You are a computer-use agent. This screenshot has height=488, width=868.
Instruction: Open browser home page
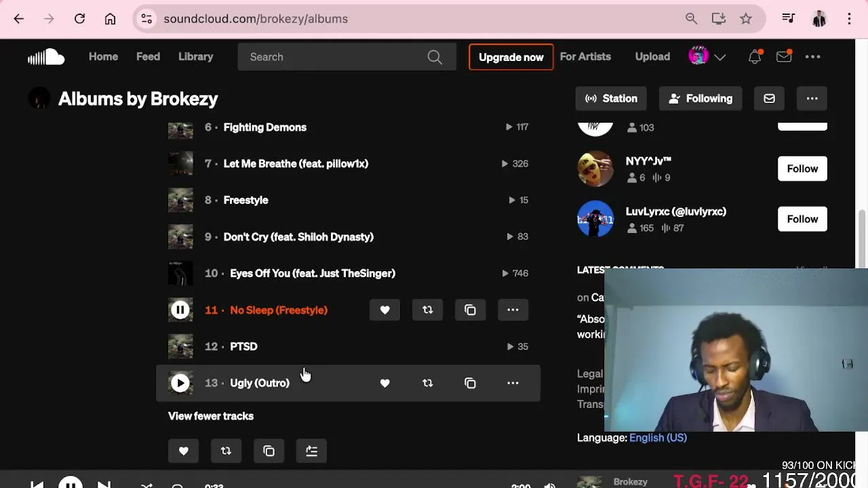(110, 19)
